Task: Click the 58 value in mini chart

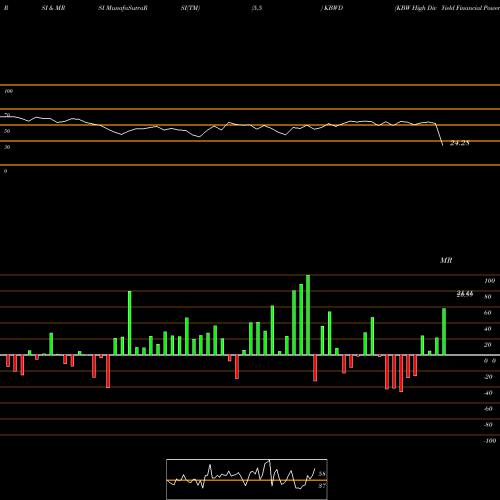Action: point(322,474)
